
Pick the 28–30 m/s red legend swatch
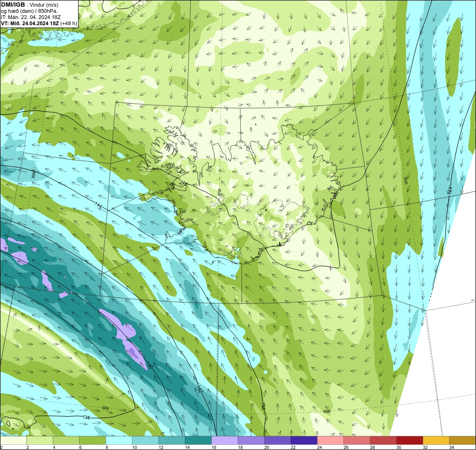383,440
